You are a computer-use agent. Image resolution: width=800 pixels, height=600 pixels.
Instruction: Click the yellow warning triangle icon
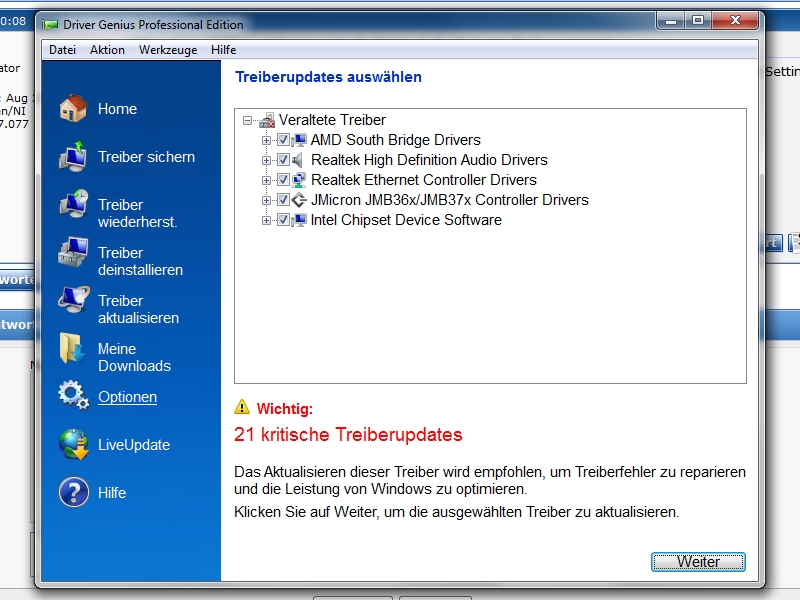[242, 407]
